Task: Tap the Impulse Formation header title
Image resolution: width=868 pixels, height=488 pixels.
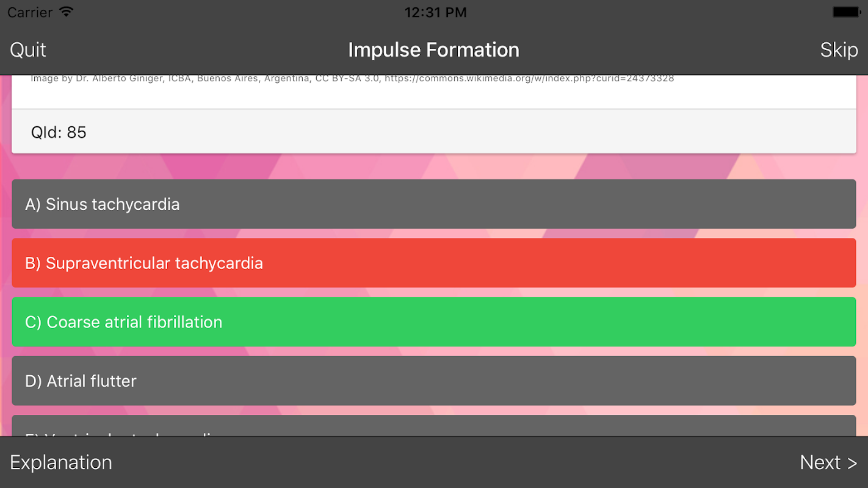Action: 433,49
